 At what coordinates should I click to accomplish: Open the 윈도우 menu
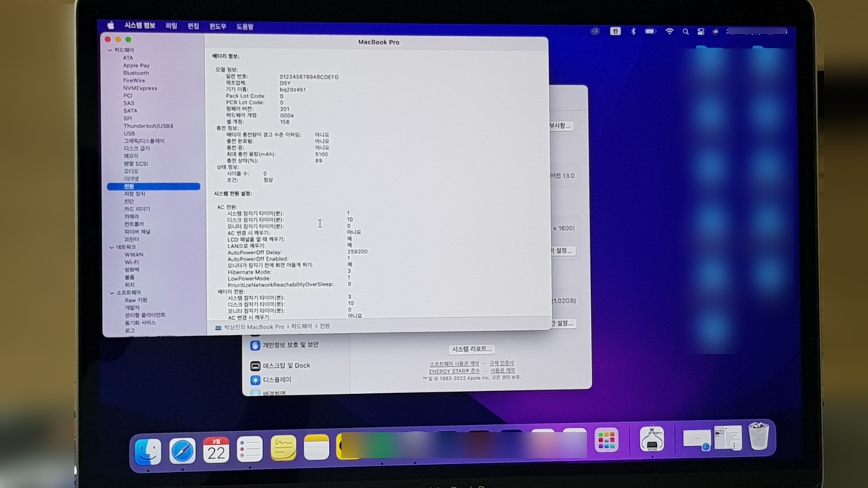(218, 26)
